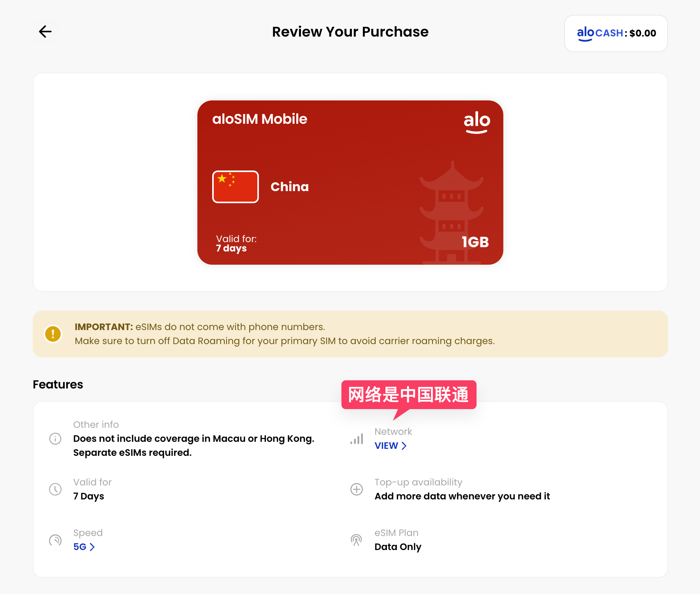
Task: Click the alo logo on the card
Action: click(x=477, y=122)
